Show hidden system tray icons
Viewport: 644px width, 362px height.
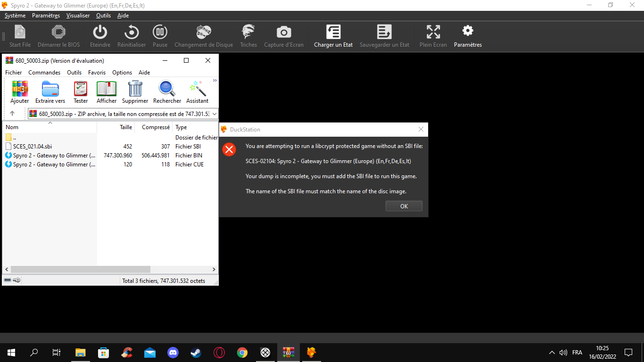pos(552,353)
